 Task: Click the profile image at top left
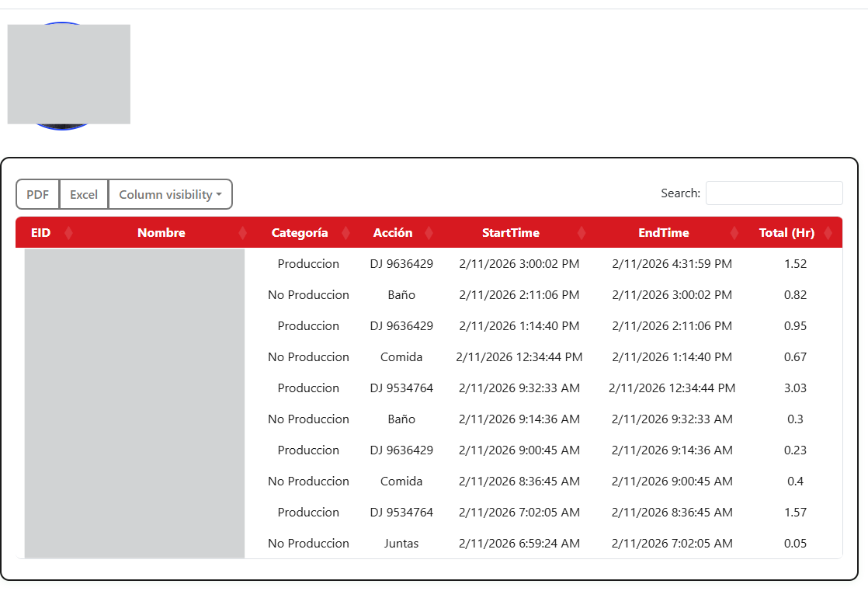[68, 75]
